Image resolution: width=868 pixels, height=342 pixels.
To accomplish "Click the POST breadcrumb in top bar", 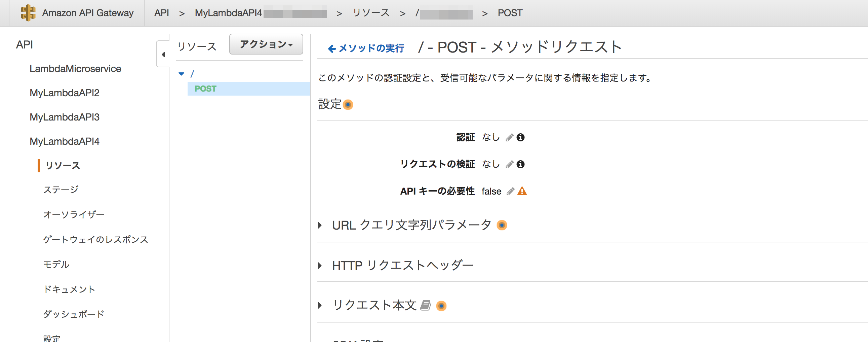I will click(x=510, y=13).
